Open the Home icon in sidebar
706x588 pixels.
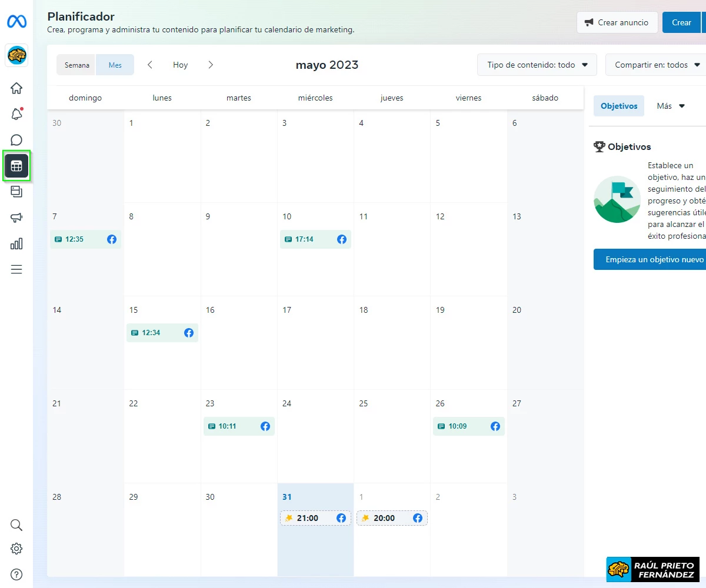(16, 88)
